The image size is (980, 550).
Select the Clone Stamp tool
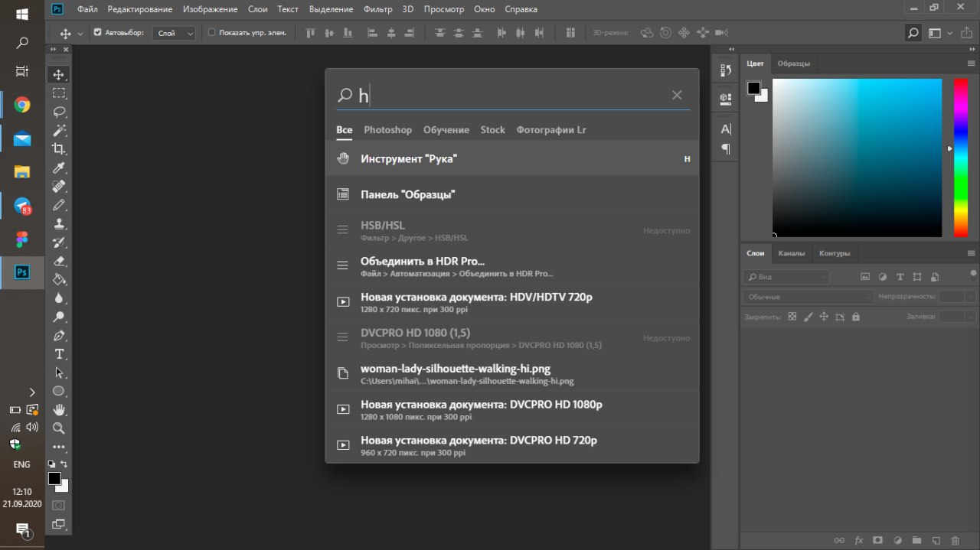point(59,224)
